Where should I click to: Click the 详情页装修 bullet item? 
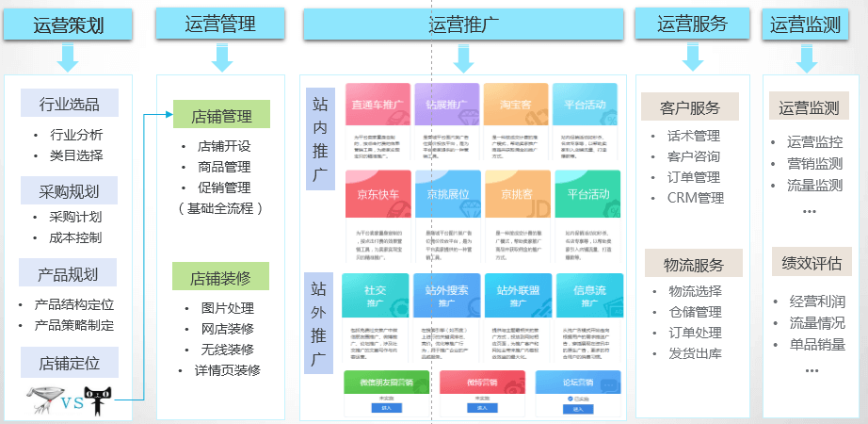(228, 370)
